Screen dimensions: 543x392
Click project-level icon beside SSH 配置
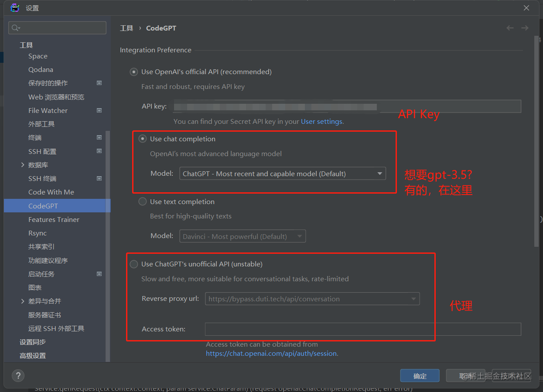click(99, 151)
